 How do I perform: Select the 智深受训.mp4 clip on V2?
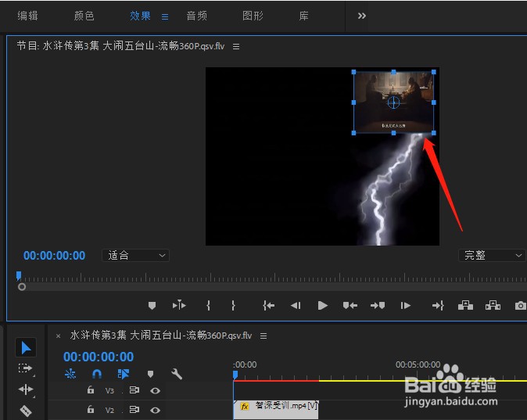click(276, 410)
